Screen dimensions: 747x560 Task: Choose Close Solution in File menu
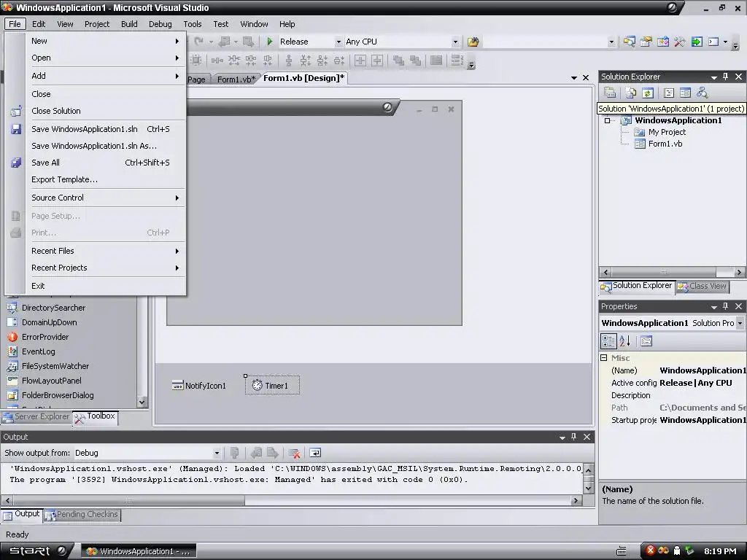[105, 111]
